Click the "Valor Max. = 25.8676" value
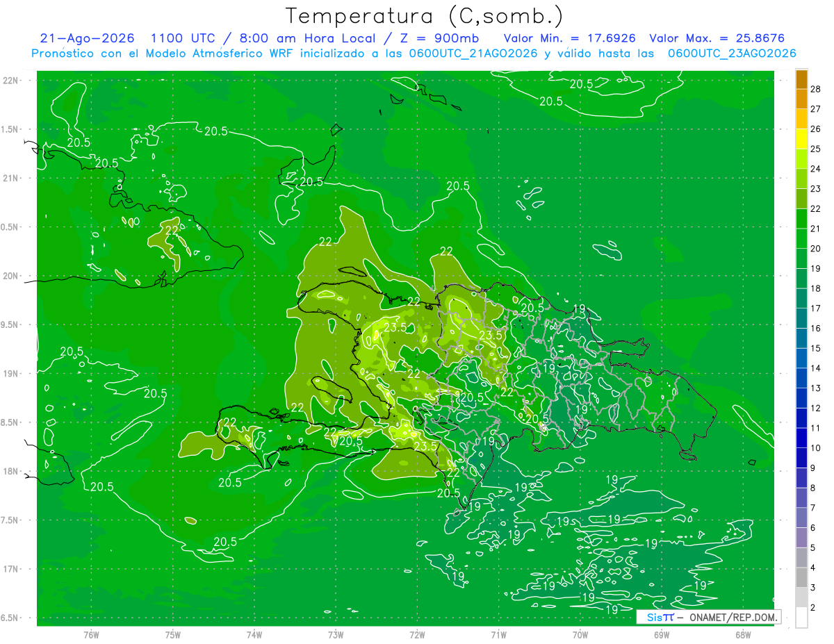The height and width of the screenshot is (644, 834). (717, 38)
